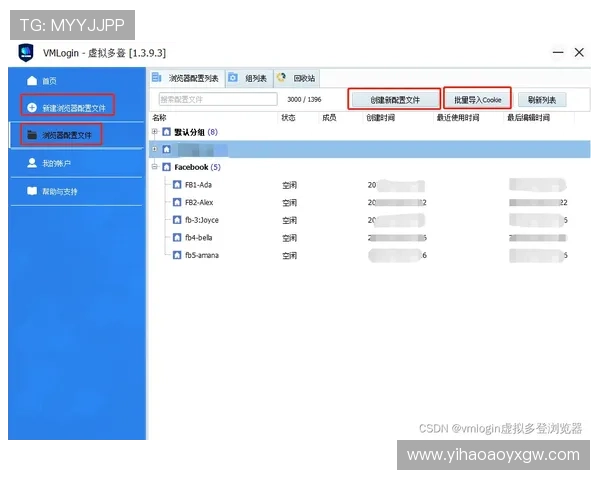
Task: Click the profile icon next to fb5-amana
Action: [x=176, y=255]
